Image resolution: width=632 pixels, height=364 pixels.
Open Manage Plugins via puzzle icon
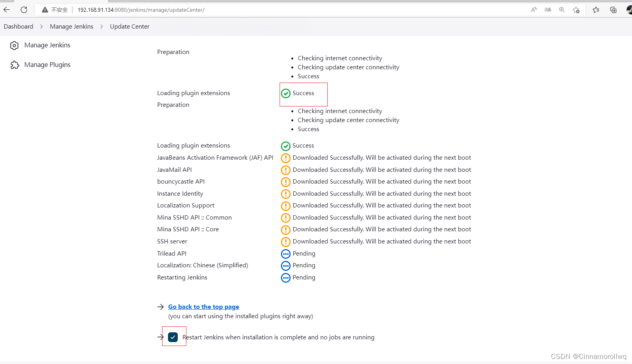pos(14,65)
